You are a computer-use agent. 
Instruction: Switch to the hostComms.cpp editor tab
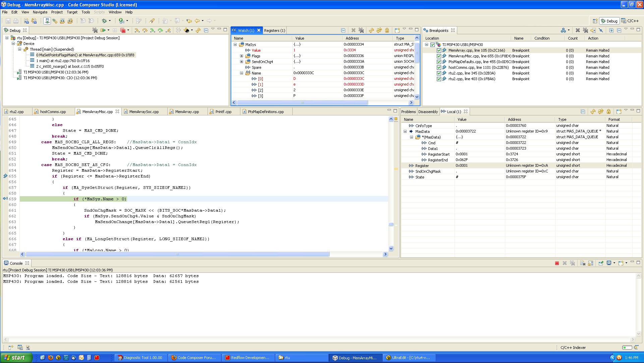click(x=53, y=112)
